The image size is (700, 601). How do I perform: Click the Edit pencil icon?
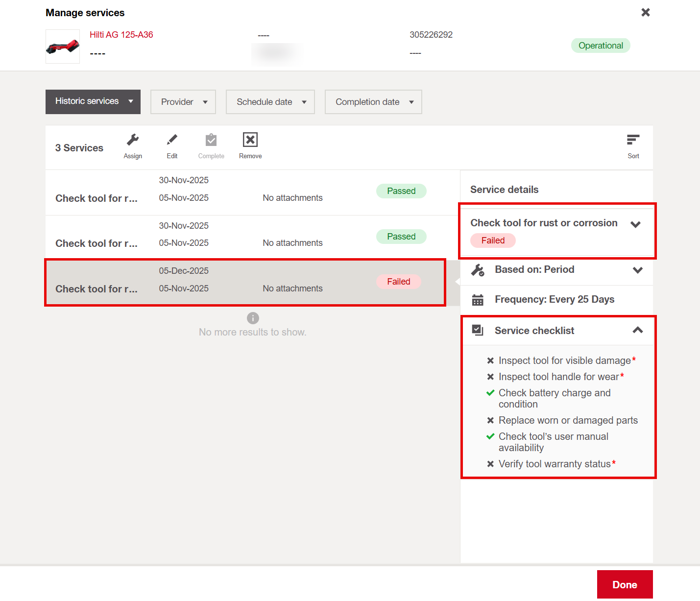point(172,141)
